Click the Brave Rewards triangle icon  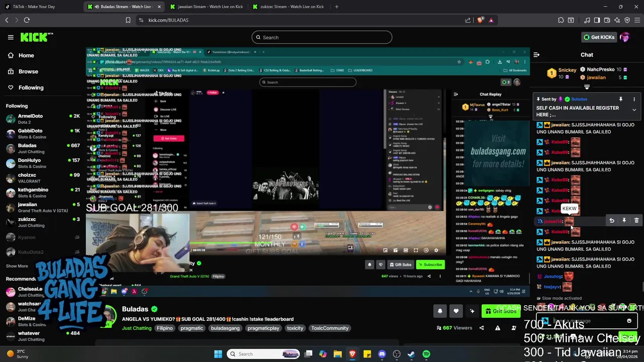(x=491, y=20)
